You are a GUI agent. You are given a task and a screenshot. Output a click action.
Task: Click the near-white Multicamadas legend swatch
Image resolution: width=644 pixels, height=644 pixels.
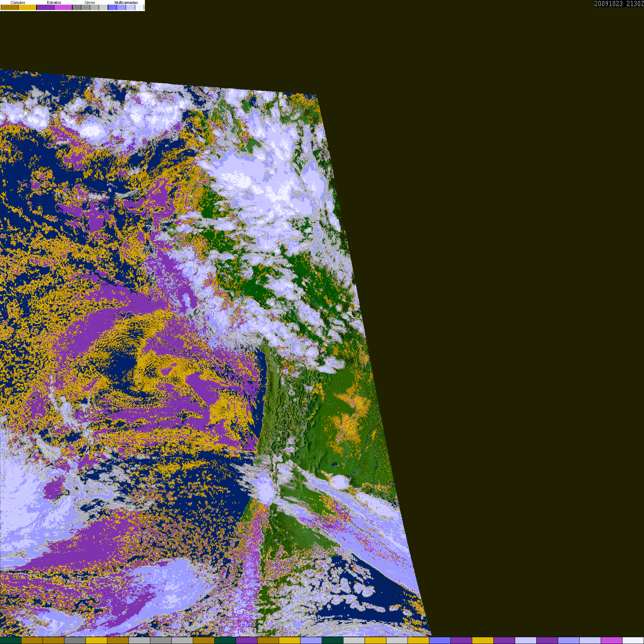(140, 7)
